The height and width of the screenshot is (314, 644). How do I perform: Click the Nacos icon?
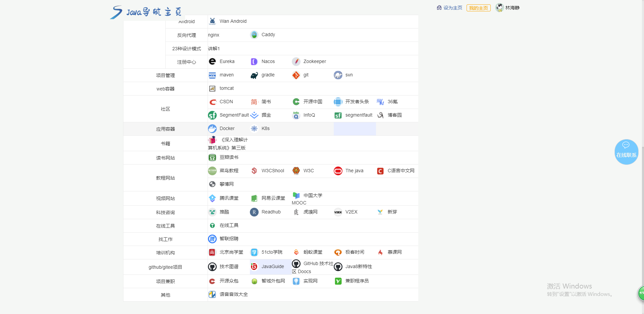tap(254, 61)
